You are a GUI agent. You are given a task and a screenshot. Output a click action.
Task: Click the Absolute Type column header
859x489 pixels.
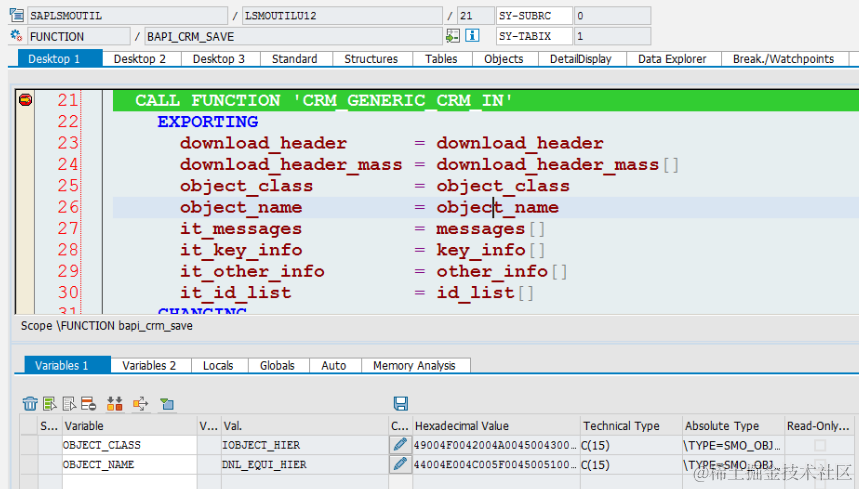(734, 425)
